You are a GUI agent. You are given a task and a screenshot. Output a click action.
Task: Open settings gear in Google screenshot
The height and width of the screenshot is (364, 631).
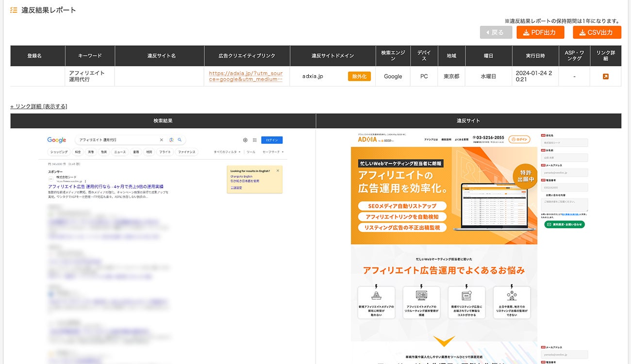coord(246,140)
